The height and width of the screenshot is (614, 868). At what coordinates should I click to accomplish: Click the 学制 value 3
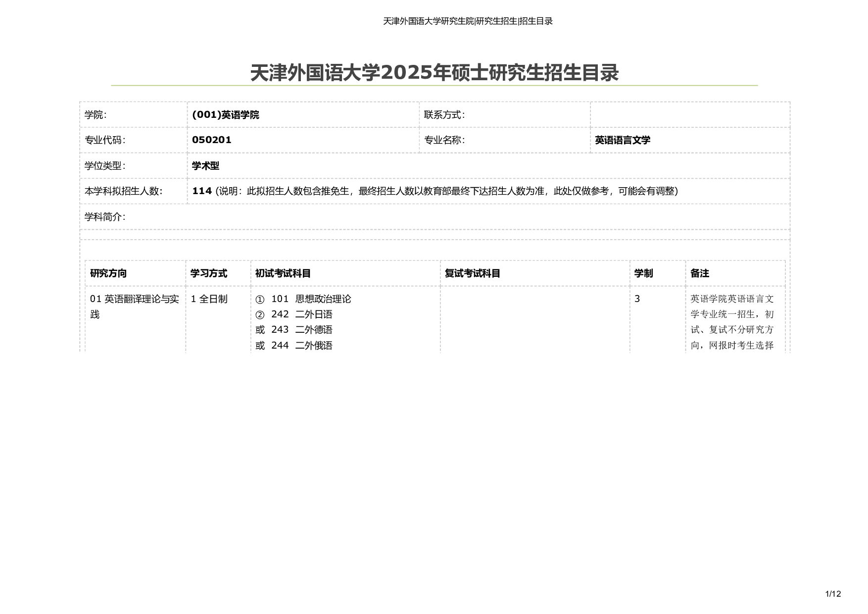(x=637, y=299)
